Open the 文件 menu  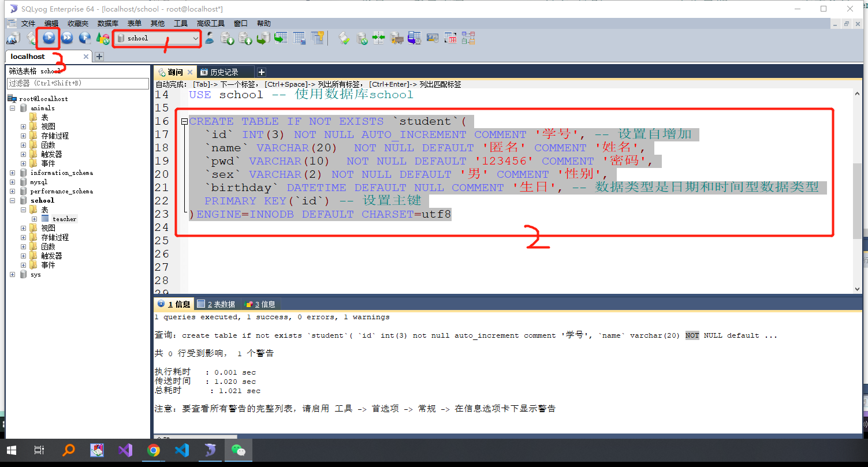pos(28,24)
